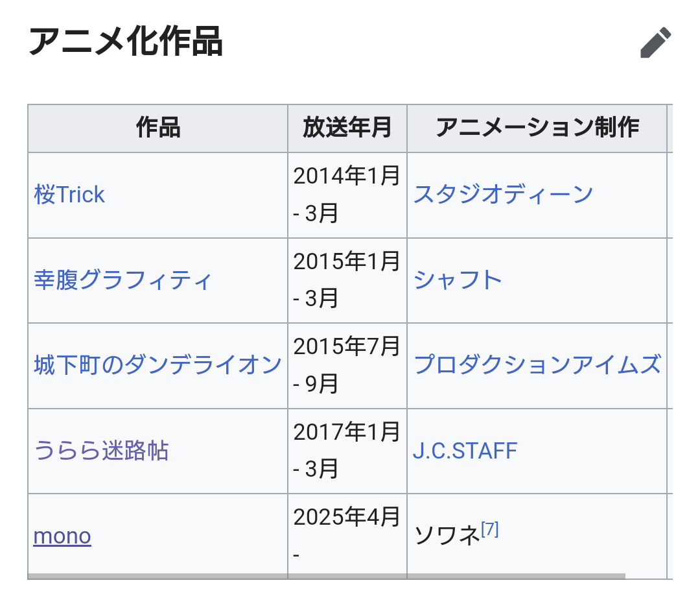Open the プロダクションアイムズ link

537,365
